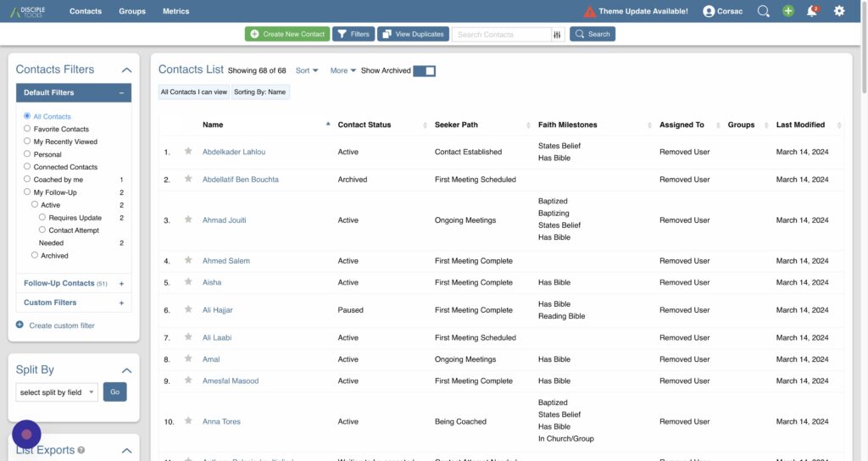
Task: Open the notifications bell icon
Action: coord(812,11)
